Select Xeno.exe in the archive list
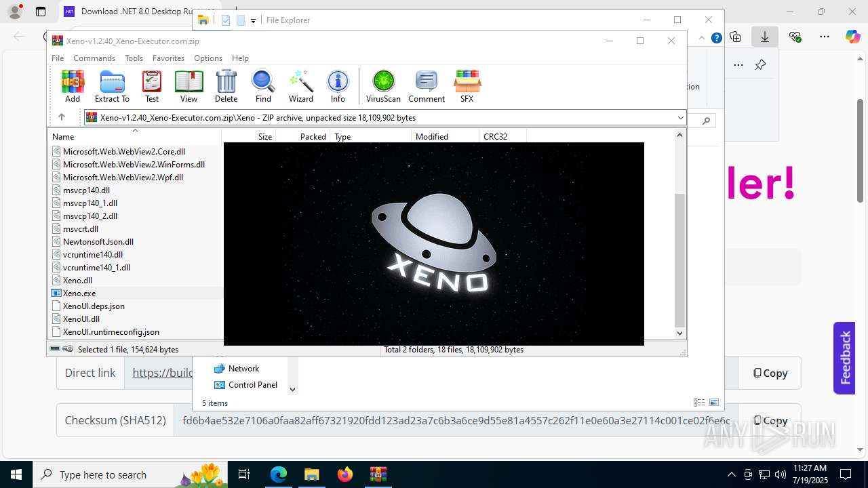 point(79,293)
